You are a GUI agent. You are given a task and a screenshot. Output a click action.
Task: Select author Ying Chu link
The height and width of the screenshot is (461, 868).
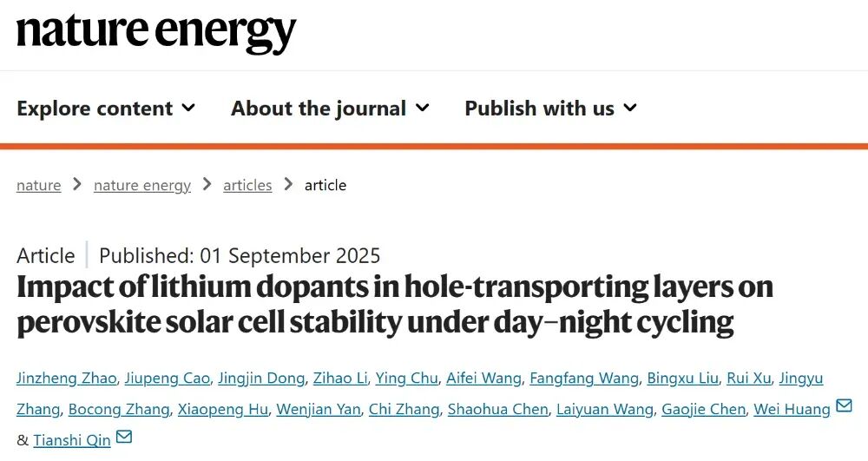click(407, 378)
